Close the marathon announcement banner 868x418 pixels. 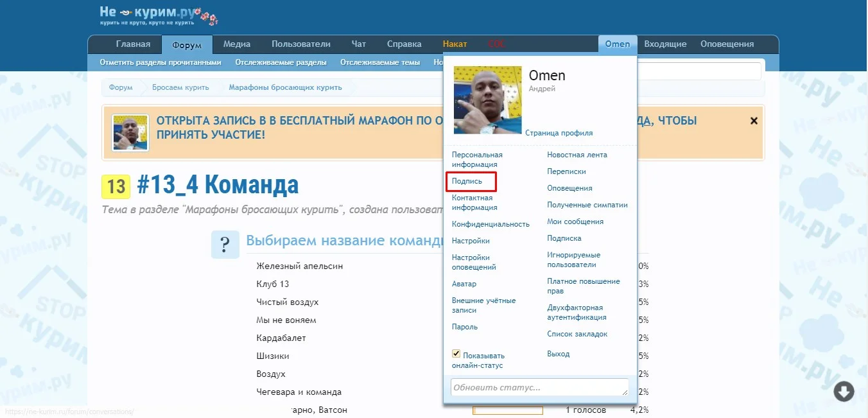(x=754, y=121)
